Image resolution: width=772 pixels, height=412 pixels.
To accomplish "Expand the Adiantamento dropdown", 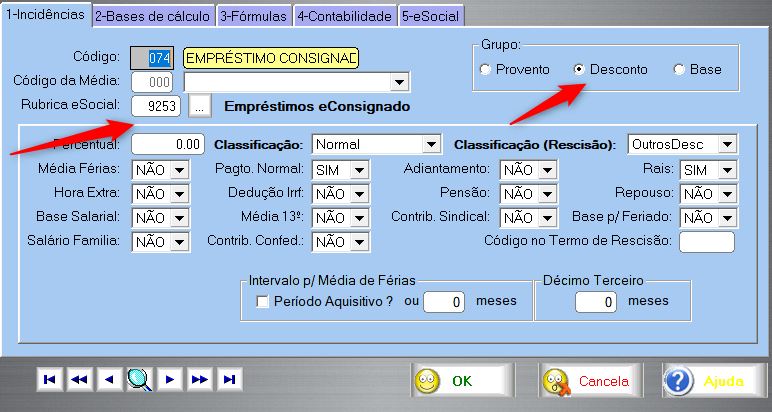I will [547, 170].
